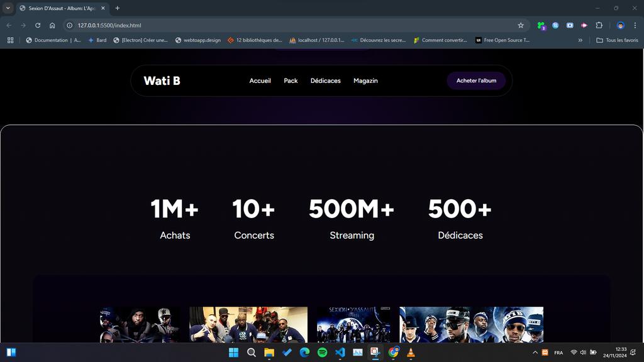Click the Wati B logo
The width and height of the screenshot is (644, 362).
pyautogui.click(x=162, y=81)
